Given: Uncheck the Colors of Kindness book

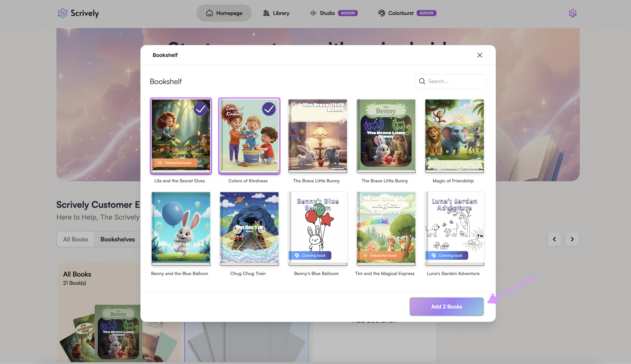Looking at the screenshot, I should pyautogui.click(x=269, y=109).
